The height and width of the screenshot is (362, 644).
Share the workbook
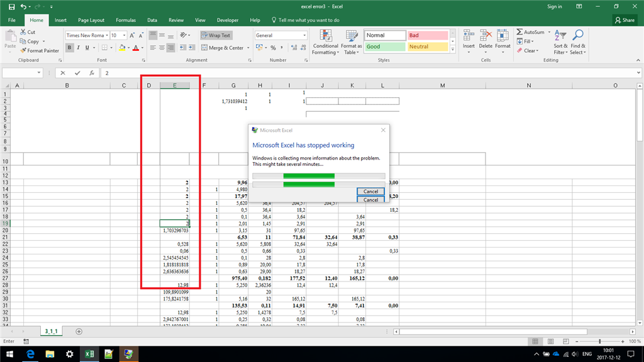click(625, 20)
